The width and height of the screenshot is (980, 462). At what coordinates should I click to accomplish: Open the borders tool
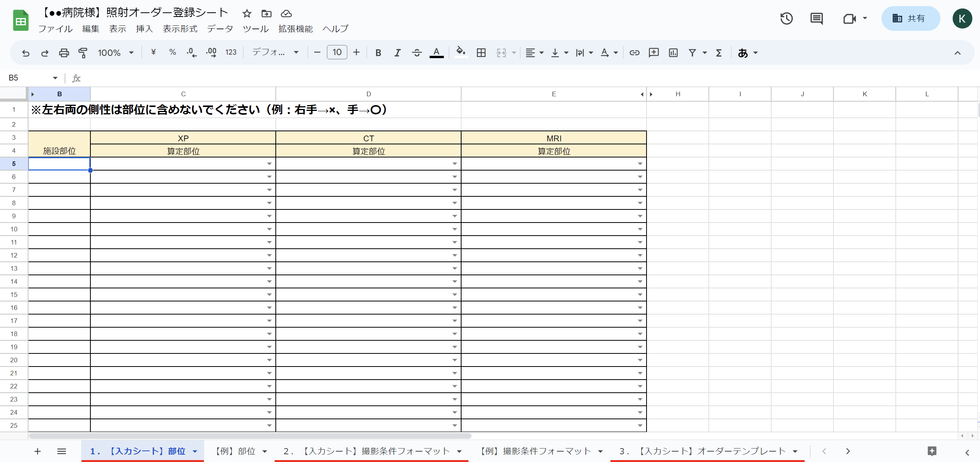[481, 53]
